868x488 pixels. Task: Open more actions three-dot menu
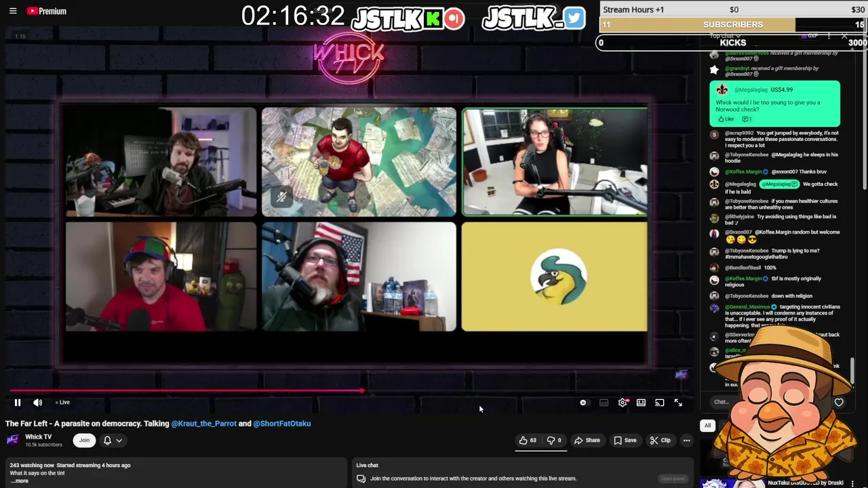[686, 441]
